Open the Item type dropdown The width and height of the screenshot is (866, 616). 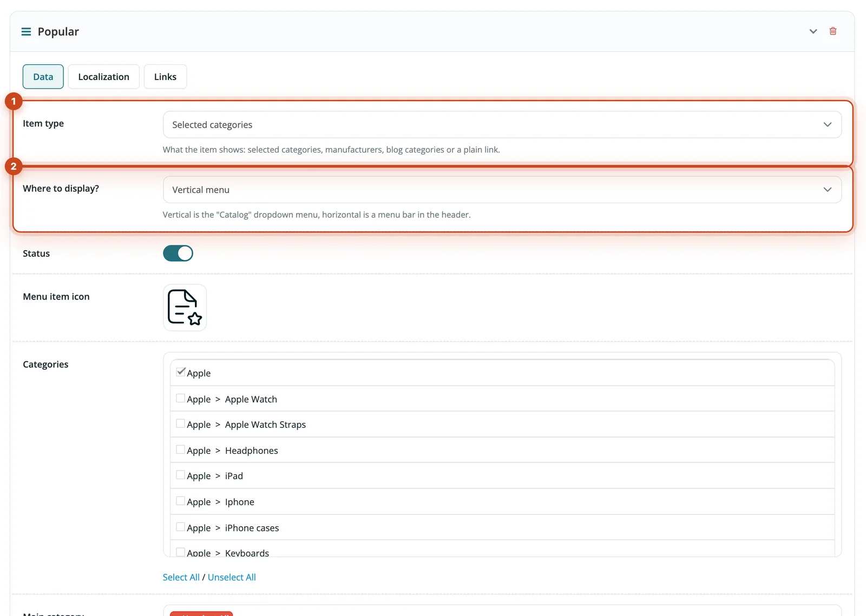pyautogui.click(x=502, y=125)
